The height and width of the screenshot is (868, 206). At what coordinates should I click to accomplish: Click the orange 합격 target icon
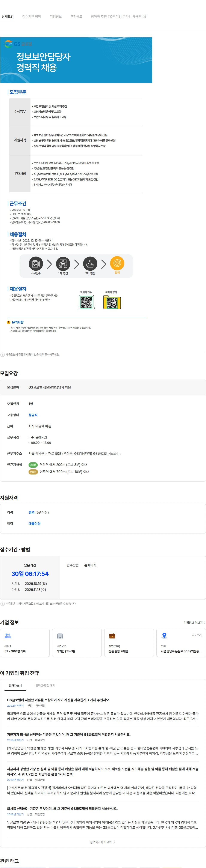(x=117, y=263)
